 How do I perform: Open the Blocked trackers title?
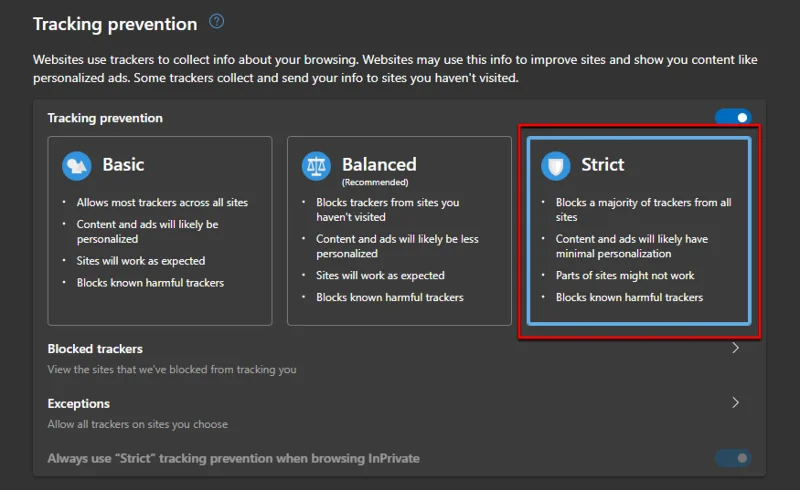[95, 349]
